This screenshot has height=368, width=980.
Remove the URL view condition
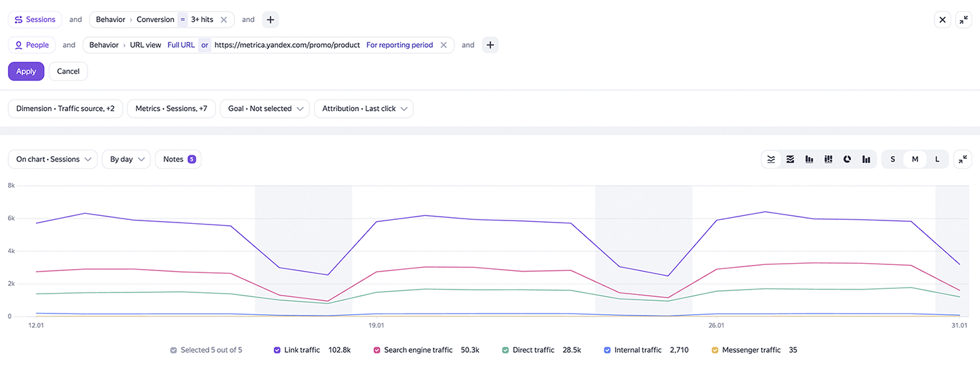click(443, 45)
